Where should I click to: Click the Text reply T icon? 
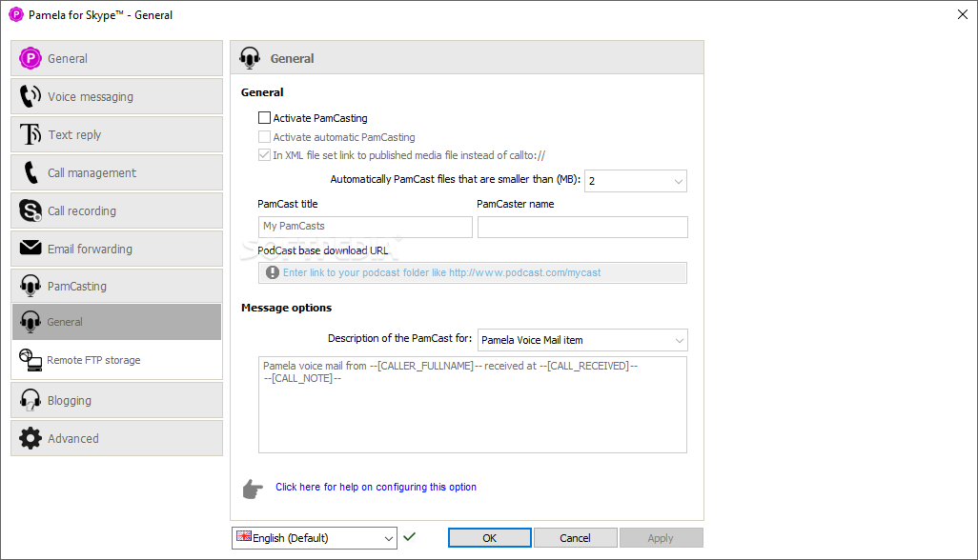click(x=30, y=134)
